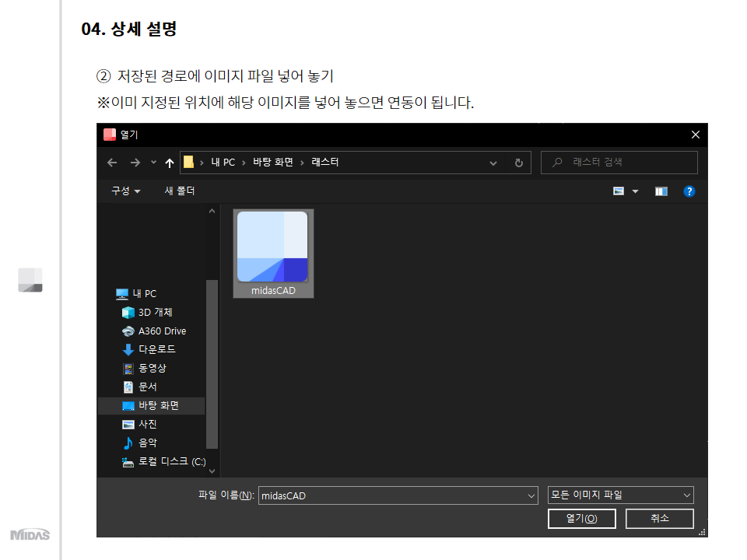Open recent locations chevron beside forward arrow
Screen dimensions: 747x560
tap(153, 163)
